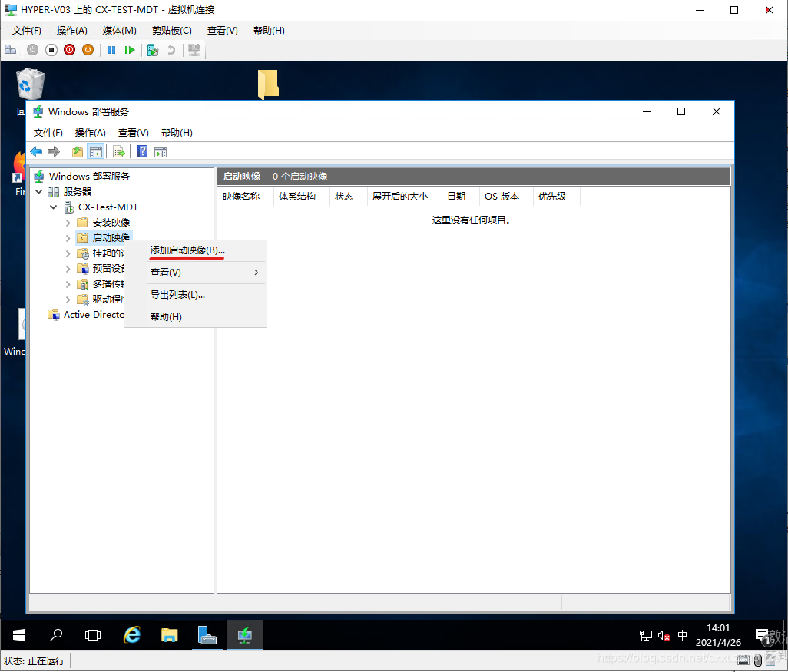
Task: Click the 中 input method indicator
Action: point(683,635)
